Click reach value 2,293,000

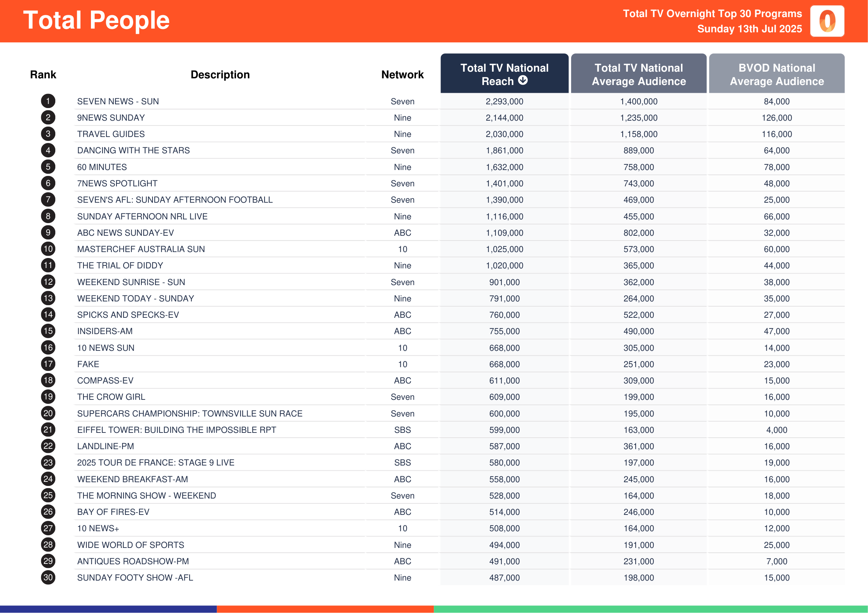point(504,101)
